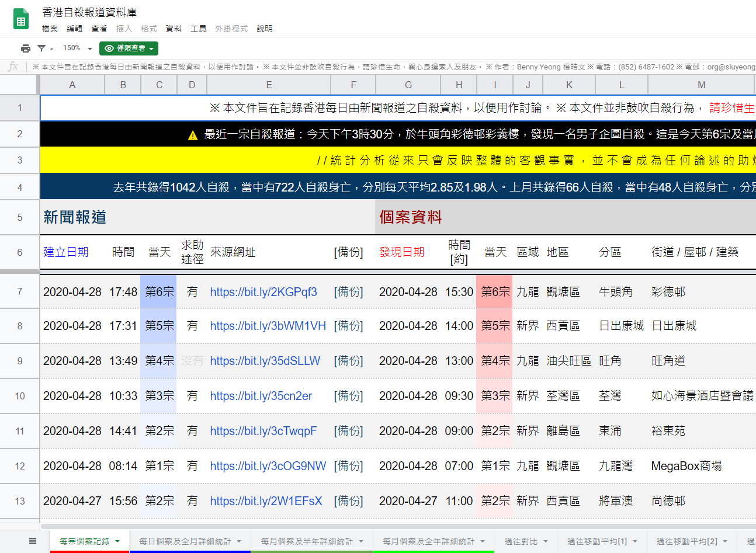Image resolution: width=756 pixels, height=553 pixels.
Task: Click the 第6宗 cell in pink column
Action: click(495, 292)
